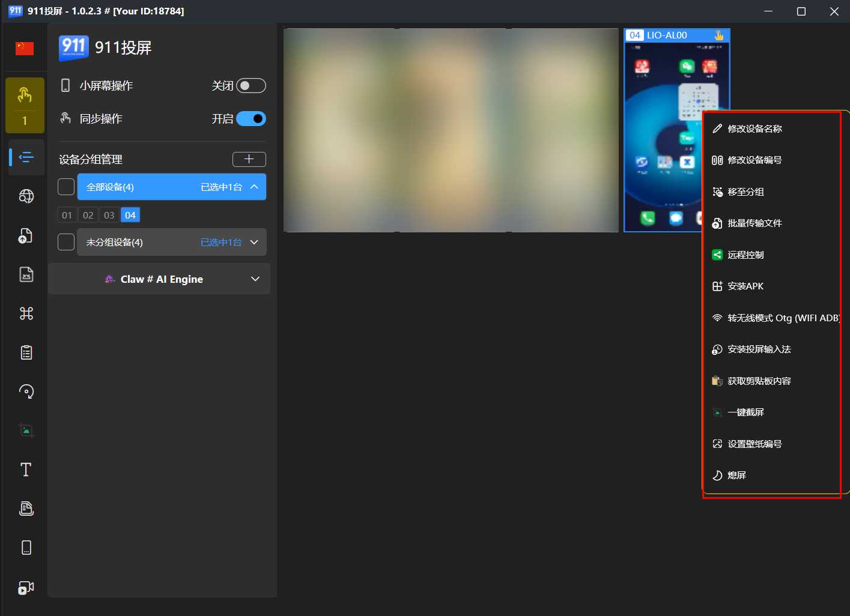Click the 911 logo in panel header
Screen dimensions: 850x616
[74, 47]
